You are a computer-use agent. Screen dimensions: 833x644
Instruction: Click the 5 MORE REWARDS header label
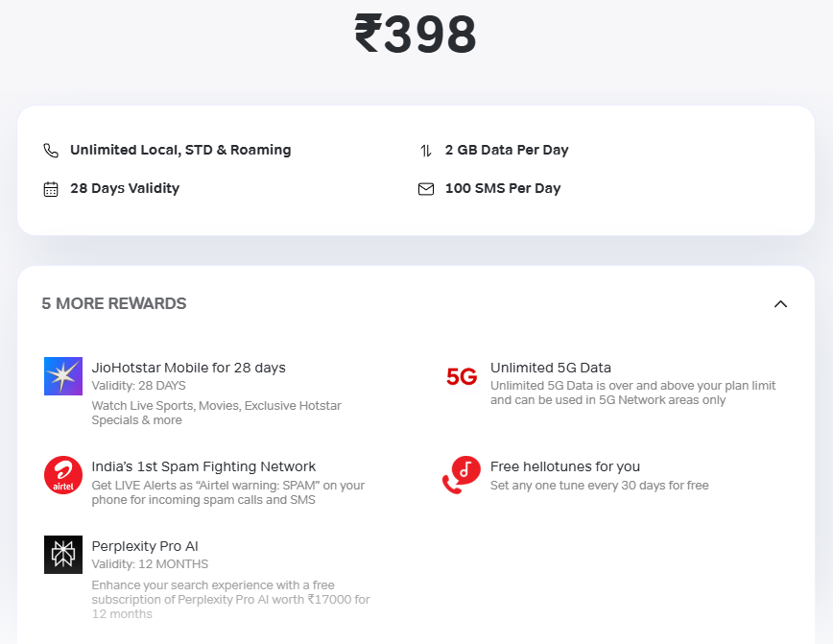113,303
